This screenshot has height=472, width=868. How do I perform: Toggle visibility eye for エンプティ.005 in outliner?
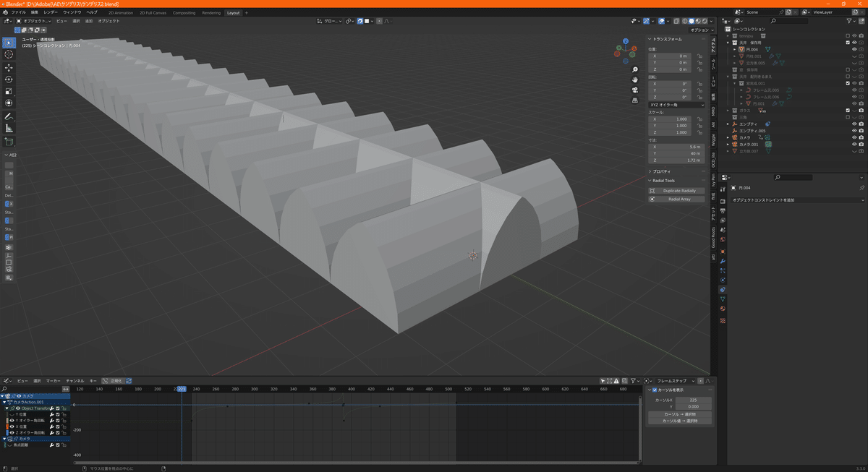pyautogui.click(x=854, y=131)
